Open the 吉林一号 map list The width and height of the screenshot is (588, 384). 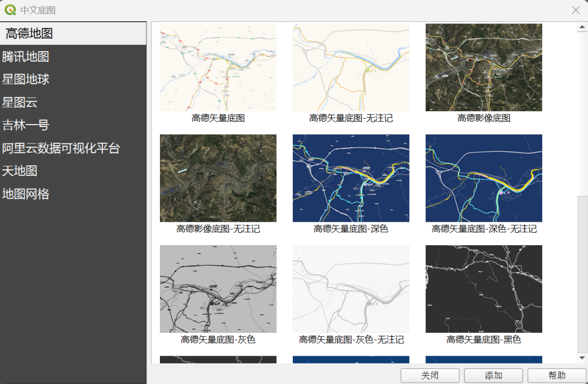(x=26, y=125)
